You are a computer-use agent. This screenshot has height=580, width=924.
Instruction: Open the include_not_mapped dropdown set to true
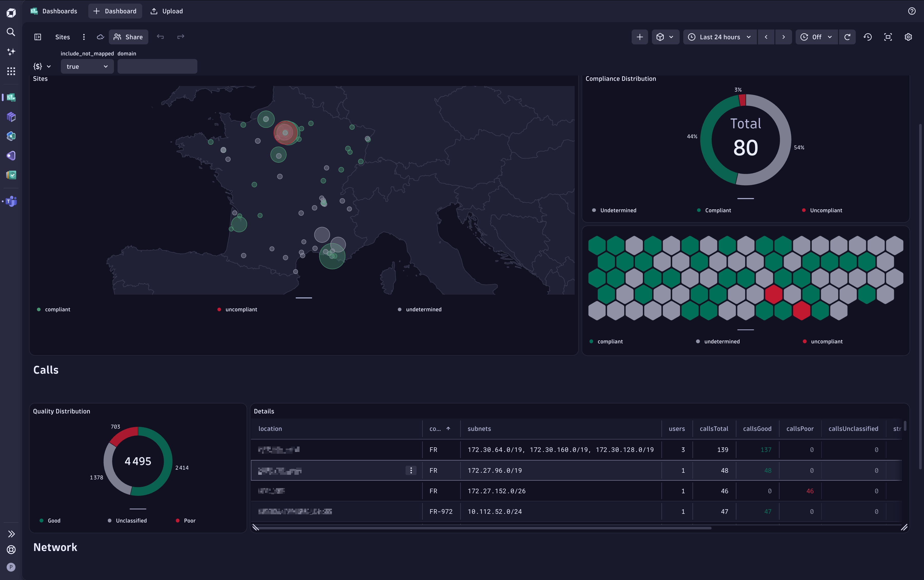[x=87, y=66]
